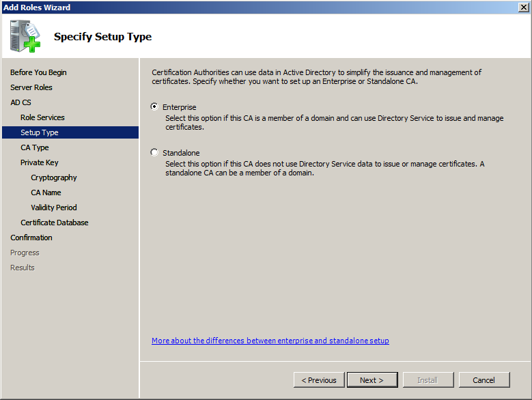Screen dimensions: 532x400
Task: Open CA Name step
Action: coord(46,192)
